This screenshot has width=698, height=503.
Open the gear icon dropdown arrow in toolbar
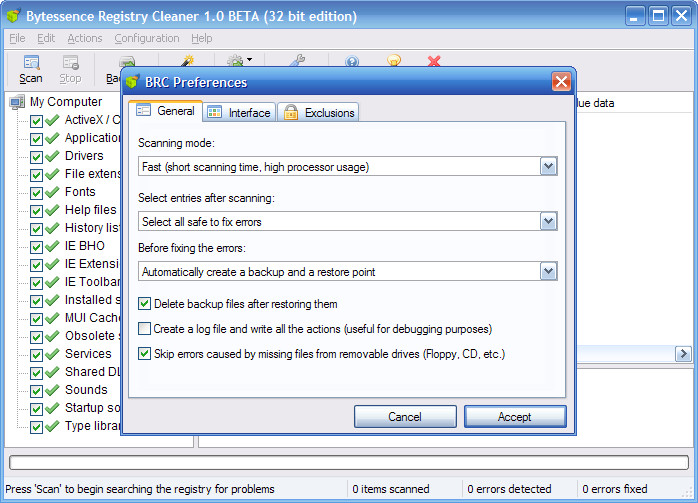[x=249, y=59]
